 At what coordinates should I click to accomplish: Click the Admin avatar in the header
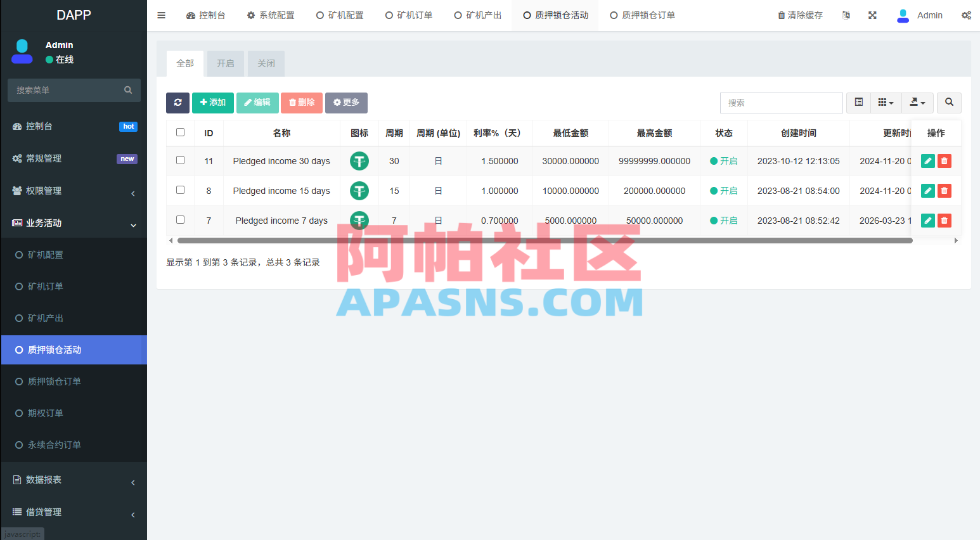pyautogui.click(x=903, y=16)
